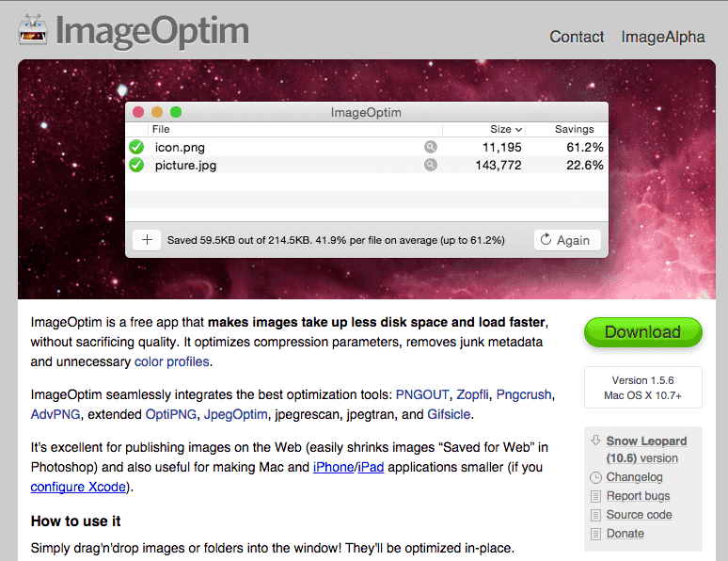Select the icon.png file name

(x=180, y=148)
